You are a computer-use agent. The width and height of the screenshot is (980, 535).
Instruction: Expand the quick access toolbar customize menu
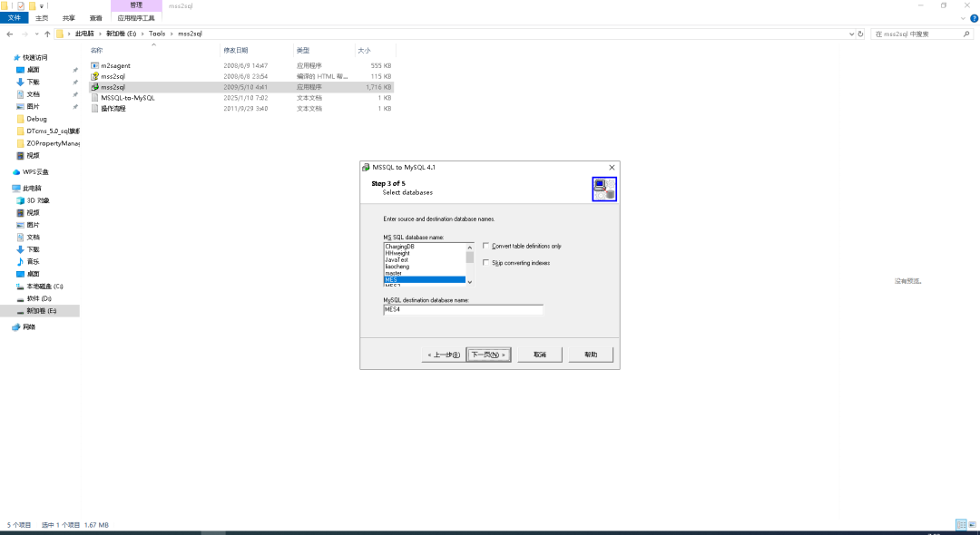[42, 6]
